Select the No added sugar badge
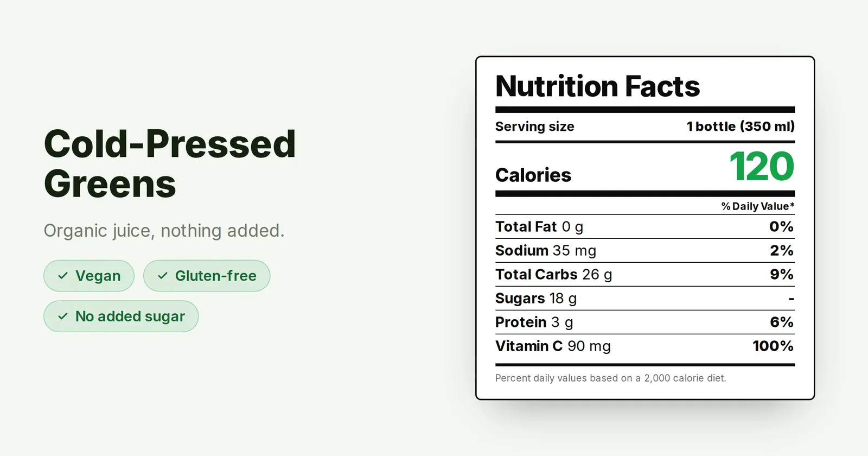 (121, 316)
